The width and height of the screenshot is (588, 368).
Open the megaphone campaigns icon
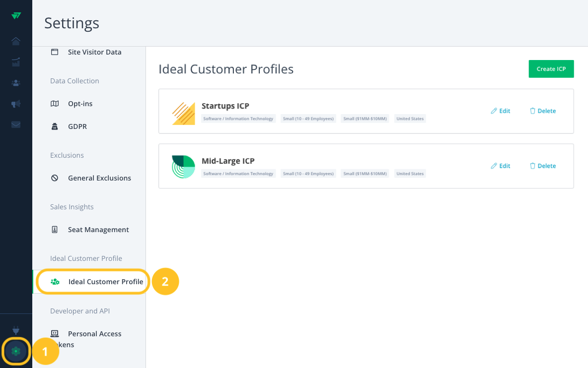[x=16, y=104]
